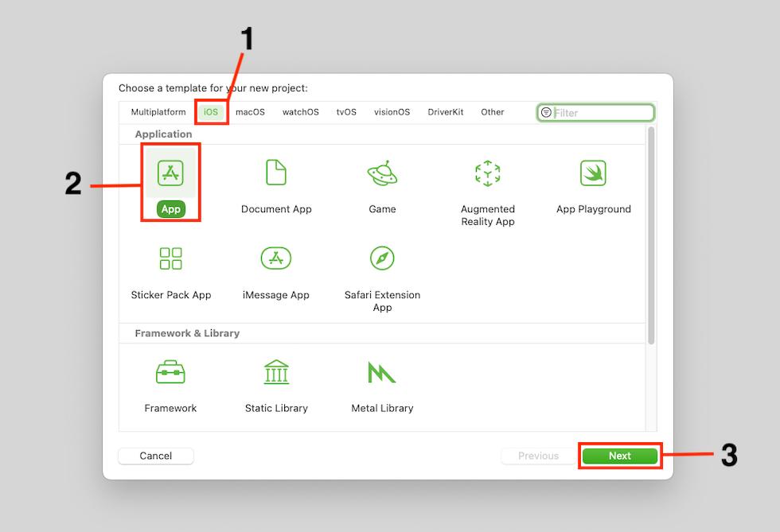
Task: Select the visionOS platform tab
Action: click(x=392, y=112)
